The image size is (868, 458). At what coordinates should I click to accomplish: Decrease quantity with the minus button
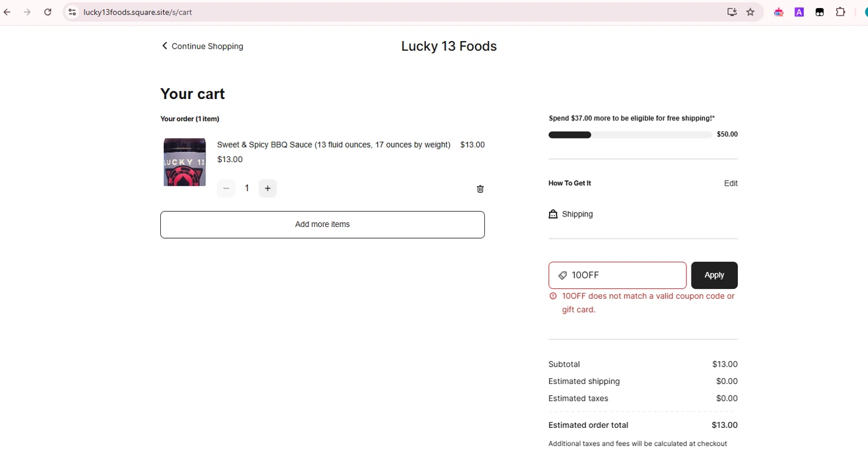226,188
